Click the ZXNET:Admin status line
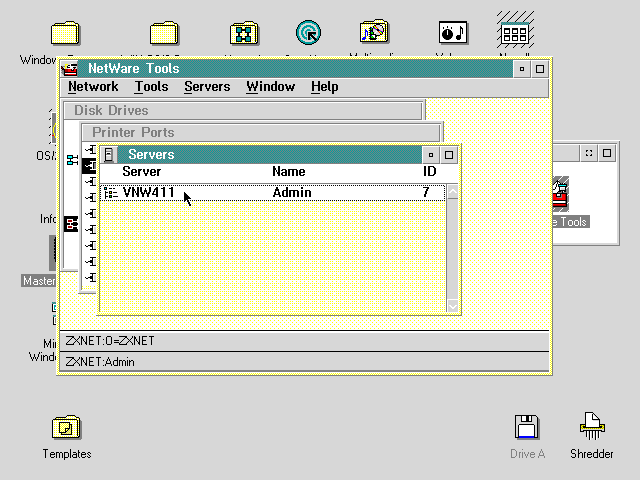This screenshot has width=640, height=480. point(304,362)
